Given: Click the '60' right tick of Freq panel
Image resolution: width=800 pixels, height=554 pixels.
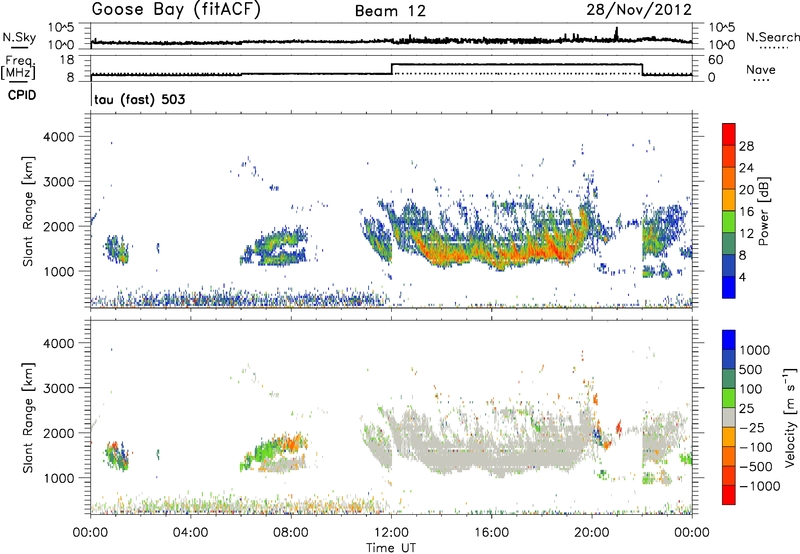Looking at the screenshot, I should [x=716, y=60].
